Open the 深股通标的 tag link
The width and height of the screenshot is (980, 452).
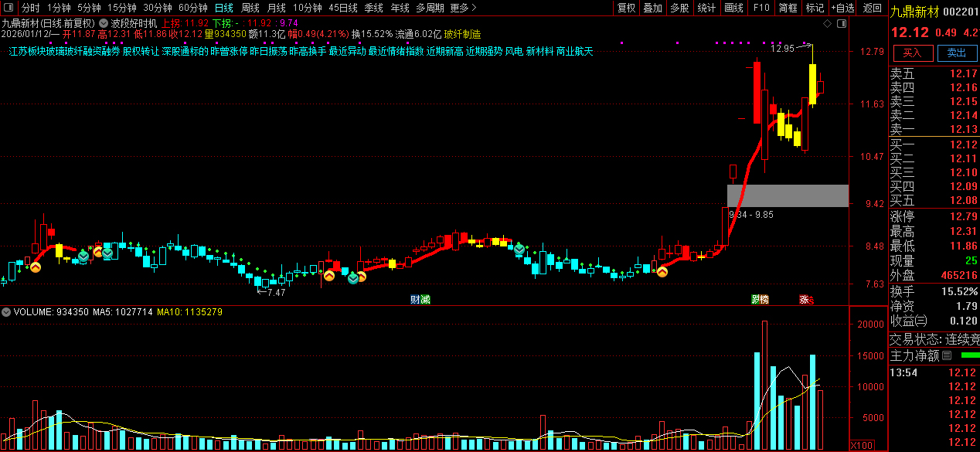(185, 51)
